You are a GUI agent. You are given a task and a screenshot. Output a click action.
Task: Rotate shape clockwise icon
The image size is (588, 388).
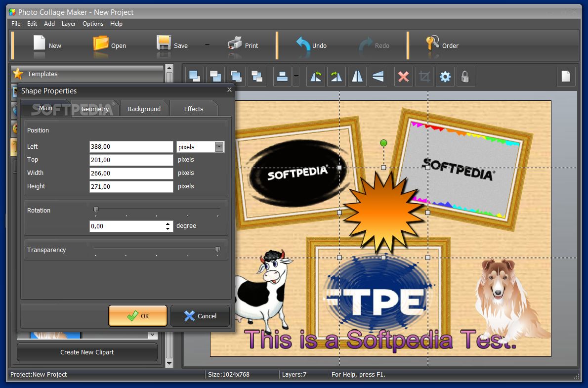[x=336, y=77]
